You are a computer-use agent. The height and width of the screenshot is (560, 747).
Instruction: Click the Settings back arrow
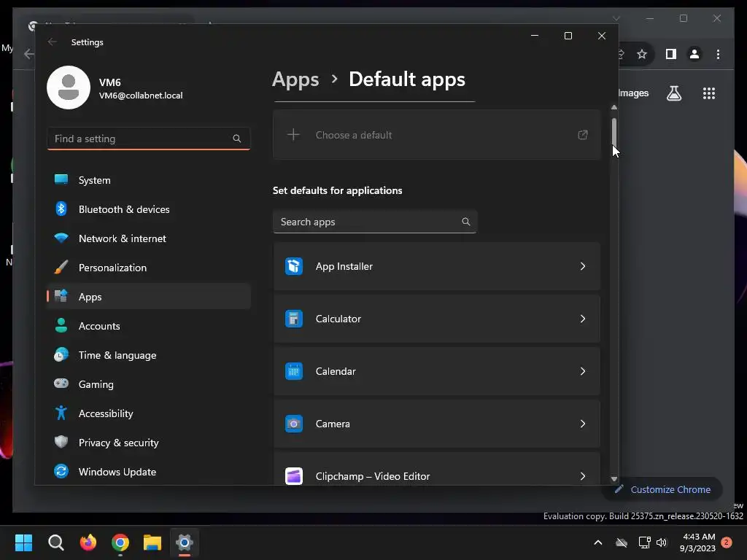pyautogui.click(x=53, y=42)
